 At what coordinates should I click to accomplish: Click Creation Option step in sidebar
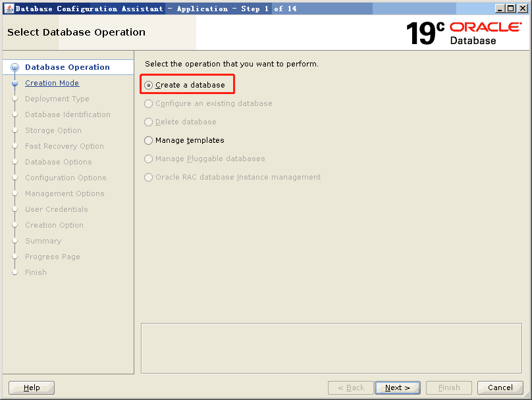click(x=54, y=225)
